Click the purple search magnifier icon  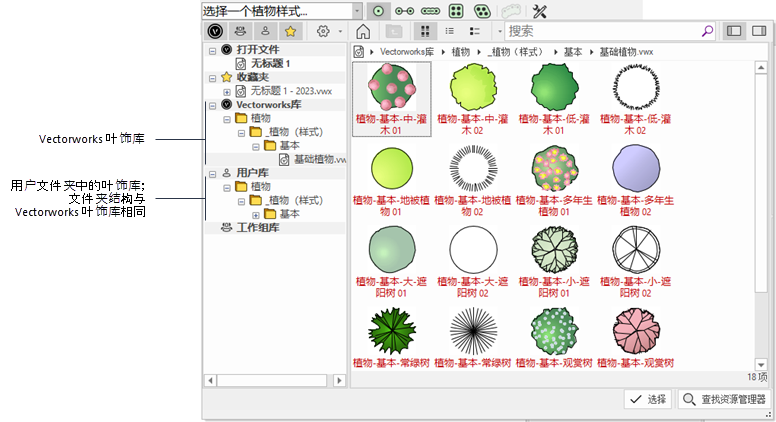708,31
